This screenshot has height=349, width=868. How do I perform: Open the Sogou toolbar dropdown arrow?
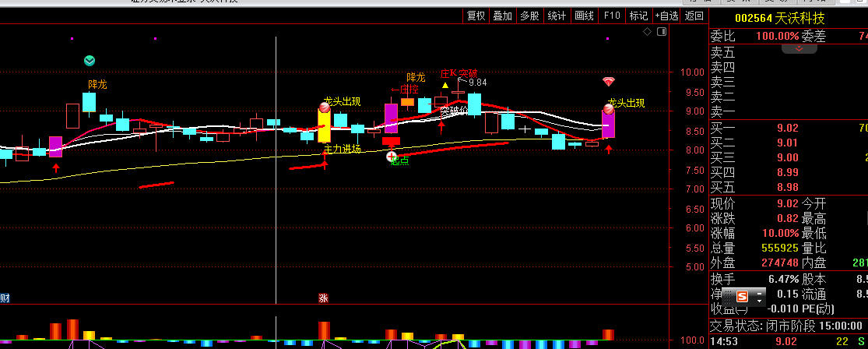[760, 301]
